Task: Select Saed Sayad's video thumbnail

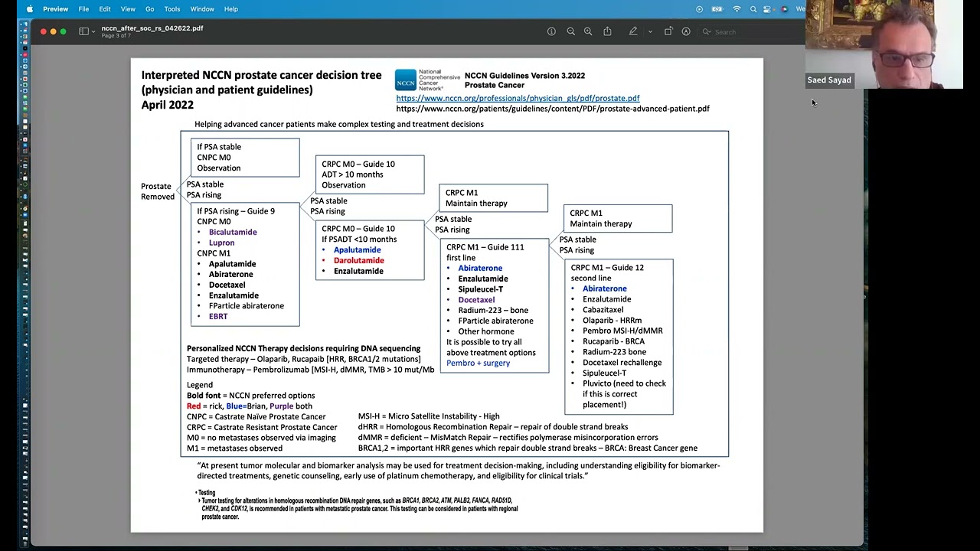Action: point(884,44)
